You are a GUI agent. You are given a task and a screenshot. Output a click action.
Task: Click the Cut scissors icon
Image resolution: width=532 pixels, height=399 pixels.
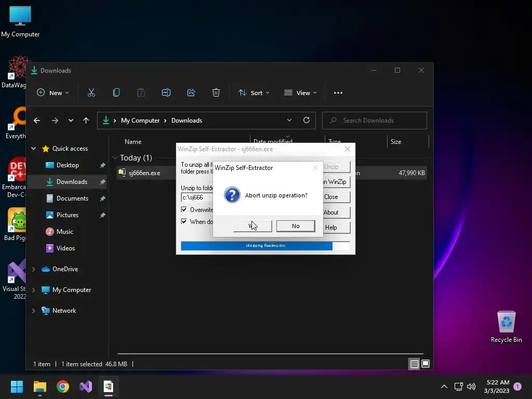[91, 92]
